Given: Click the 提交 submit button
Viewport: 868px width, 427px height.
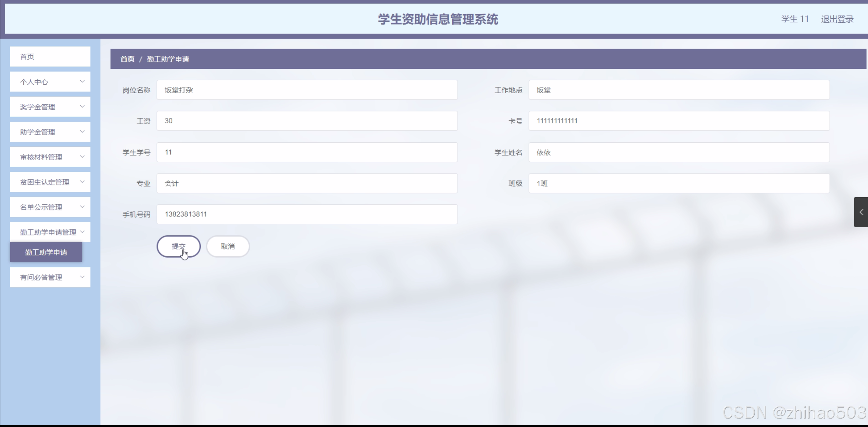Looking at the screenshot, I should [x=178, y=246].
